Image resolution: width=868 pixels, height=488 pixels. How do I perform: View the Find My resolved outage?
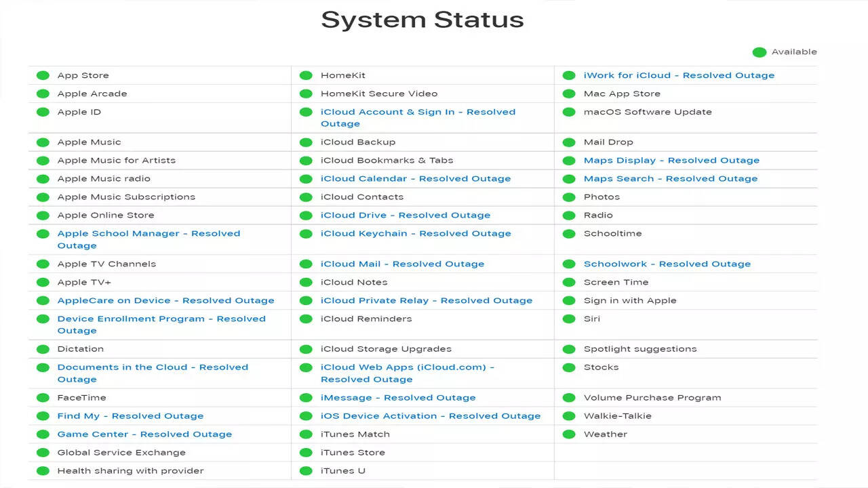pos(130,416)
